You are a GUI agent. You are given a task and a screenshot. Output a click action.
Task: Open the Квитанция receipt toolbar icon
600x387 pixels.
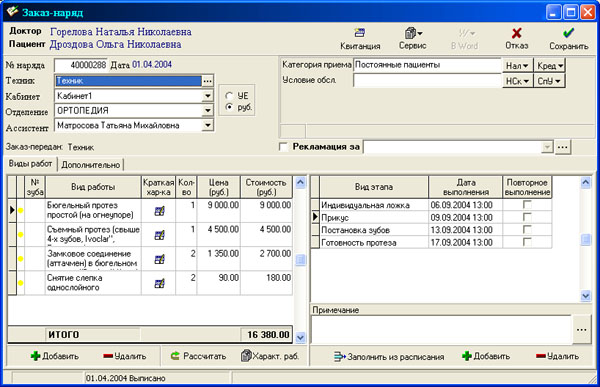click(360, 33)
